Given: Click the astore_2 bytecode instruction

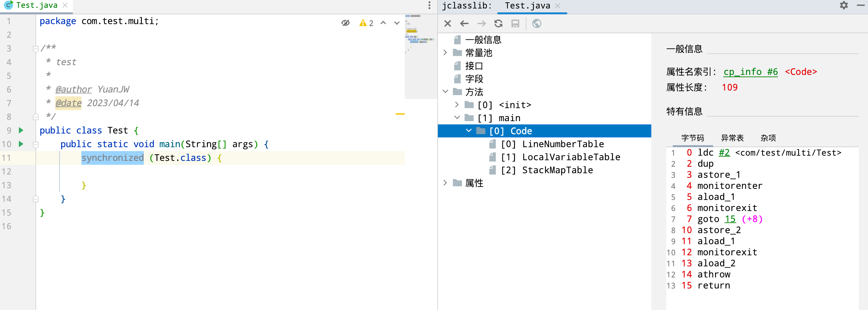Looking at the screenshot, I should click(719, 230).
